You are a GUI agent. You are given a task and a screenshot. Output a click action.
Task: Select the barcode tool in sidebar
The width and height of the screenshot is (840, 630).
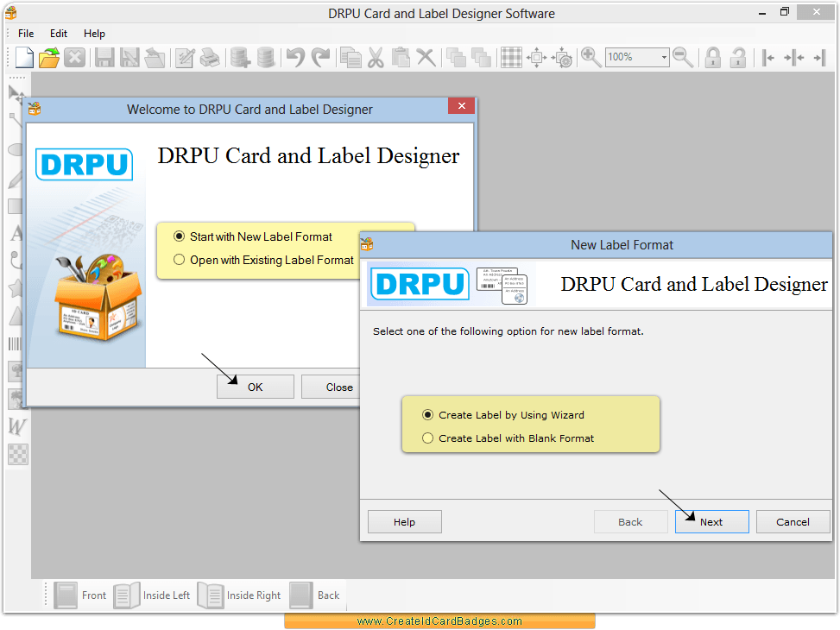click(15, 344)
